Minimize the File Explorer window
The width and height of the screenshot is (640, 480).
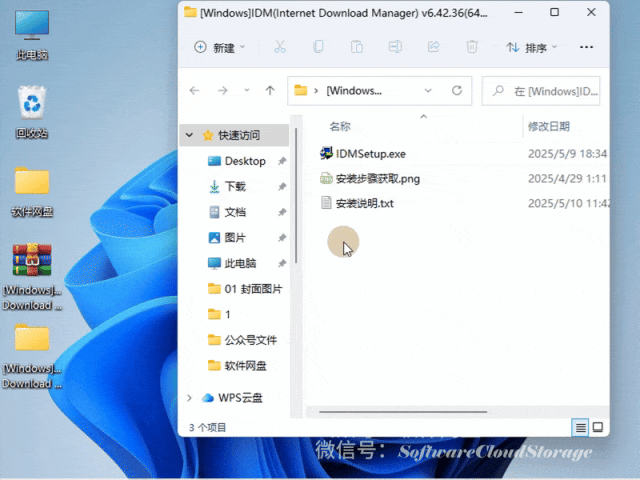(x=518, y=13)
